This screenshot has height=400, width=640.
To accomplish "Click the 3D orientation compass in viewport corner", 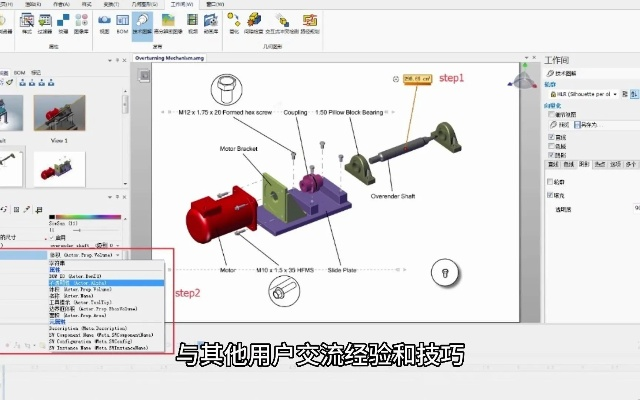I will pyautogui.click(x=523, y=78).
